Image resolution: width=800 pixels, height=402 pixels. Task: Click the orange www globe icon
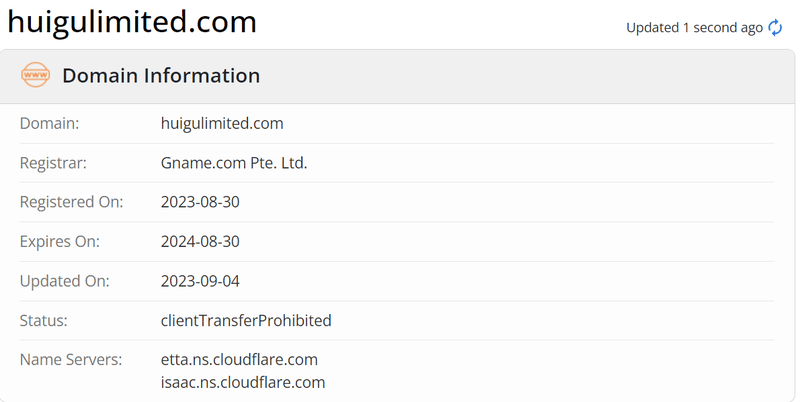click(x=35, y=75)
